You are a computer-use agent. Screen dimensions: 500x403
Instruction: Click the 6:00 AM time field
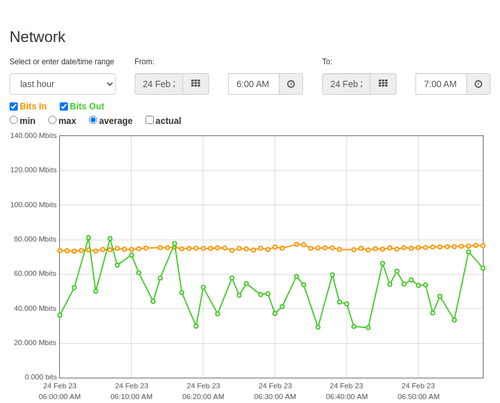[x=254, y=84]
